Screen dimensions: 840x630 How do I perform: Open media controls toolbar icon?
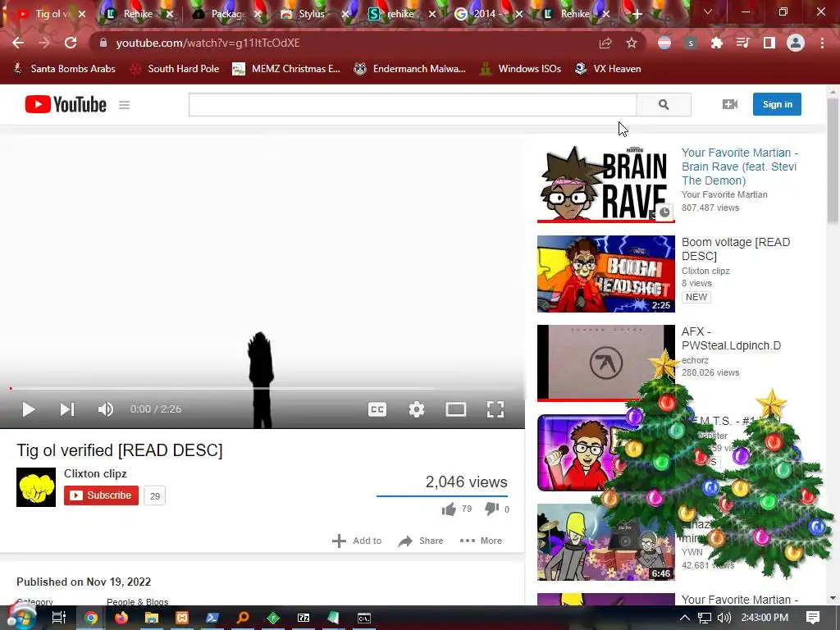(x=743, y=43)
